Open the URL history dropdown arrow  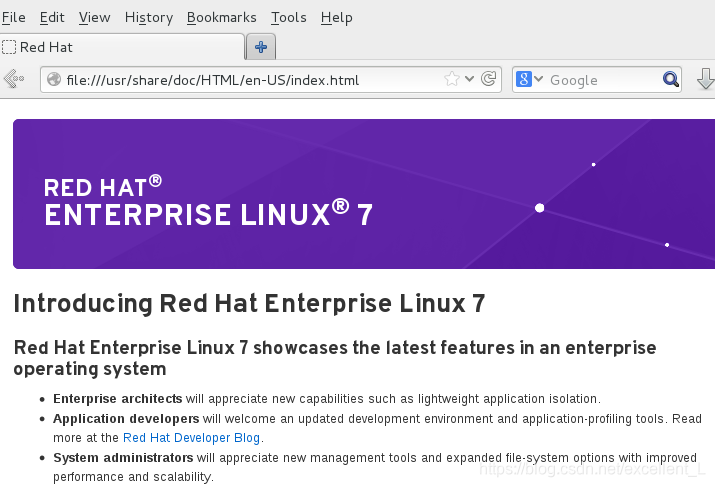click(x=469, y=79)
